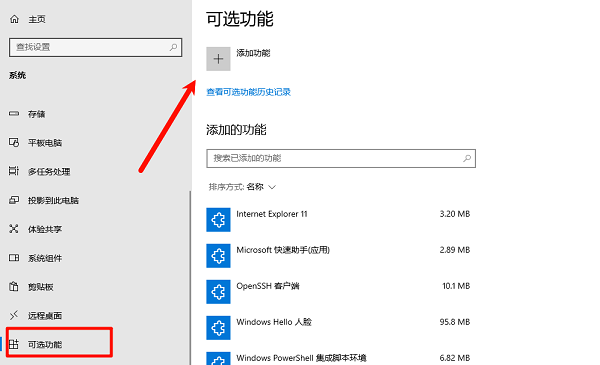Select Windows Hello 人脸 feature icon
600x365 pixels.
pyautogui.click(x=218, y=328)
